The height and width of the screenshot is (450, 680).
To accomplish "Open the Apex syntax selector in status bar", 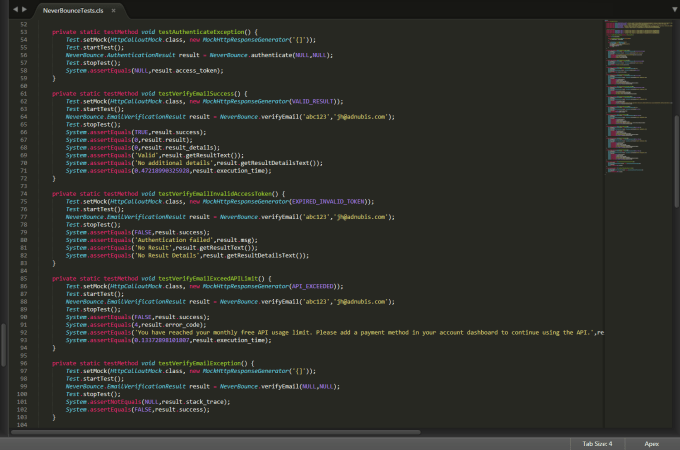I will (x=651, y=443).
